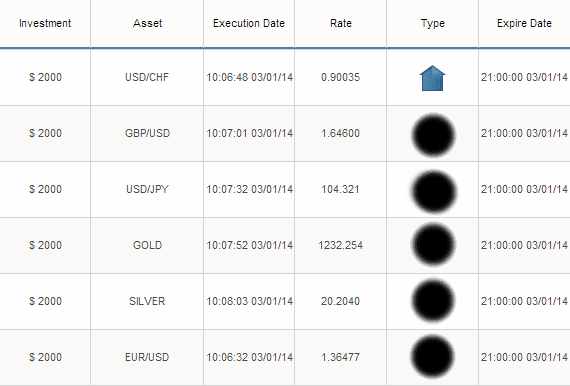
Task: Click the black circle in USD/JPY row
Action: point(433,192)
